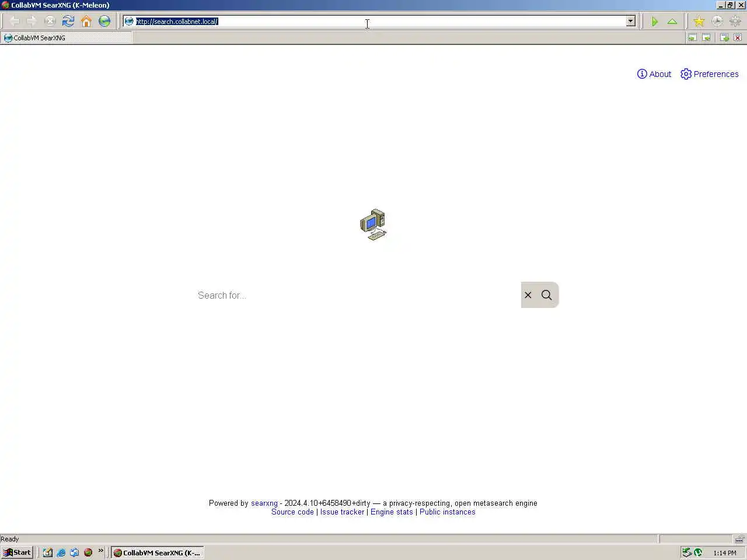Click the magnifying glass search button
Image resolution: width=747 pixels, height=560 pixels.
[x=547, y=295]
